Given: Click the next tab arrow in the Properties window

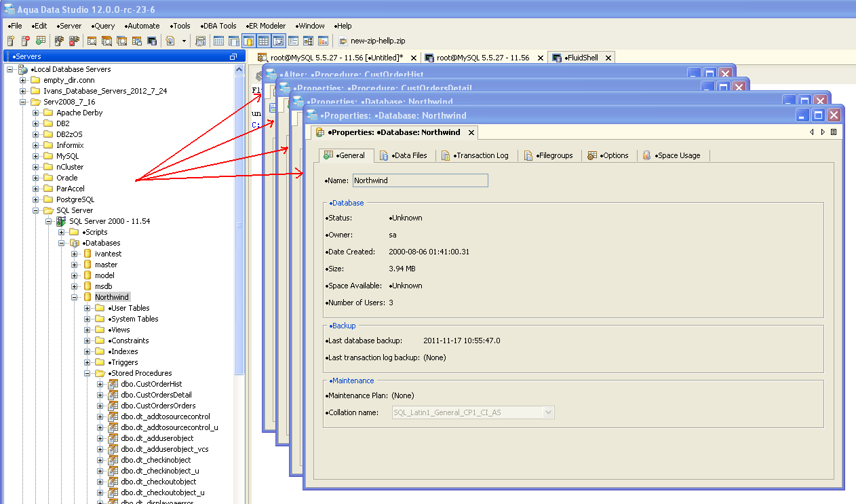Looking at the screenshot, I should (823, 132).
